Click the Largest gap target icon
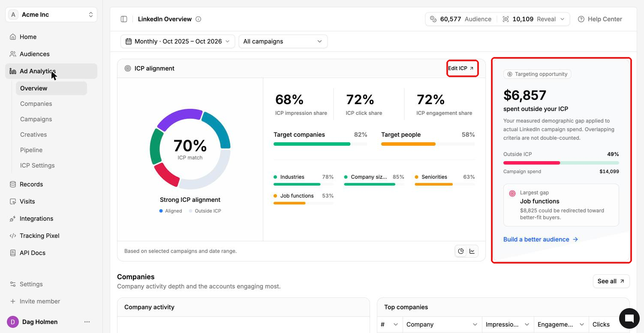 pos(512,193)
